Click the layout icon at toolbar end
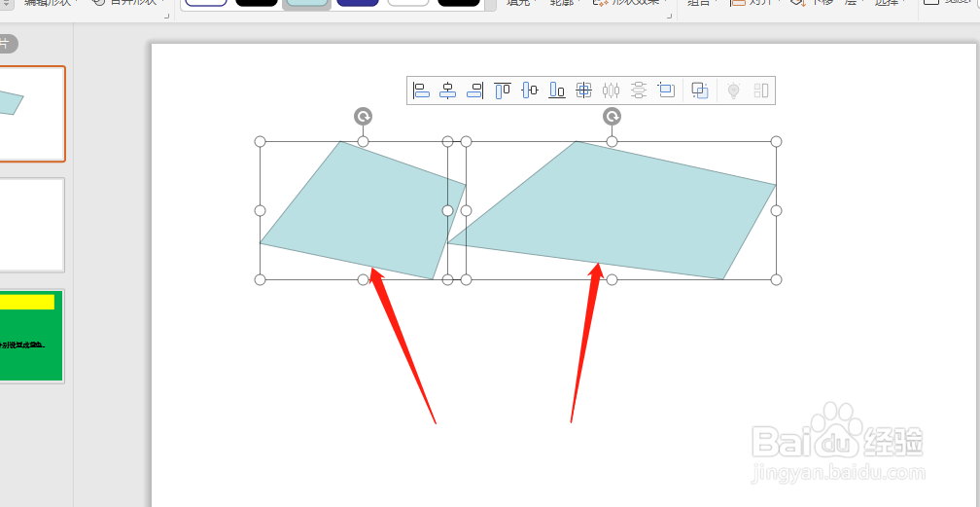980x507 pixels. point(761,91)
